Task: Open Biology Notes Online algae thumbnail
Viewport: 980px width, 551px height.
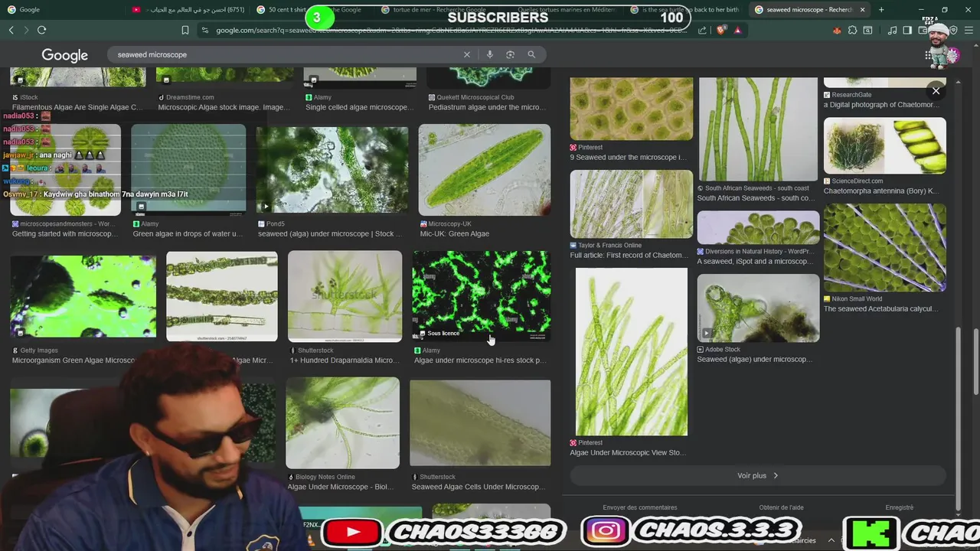Action: point(342,422)
